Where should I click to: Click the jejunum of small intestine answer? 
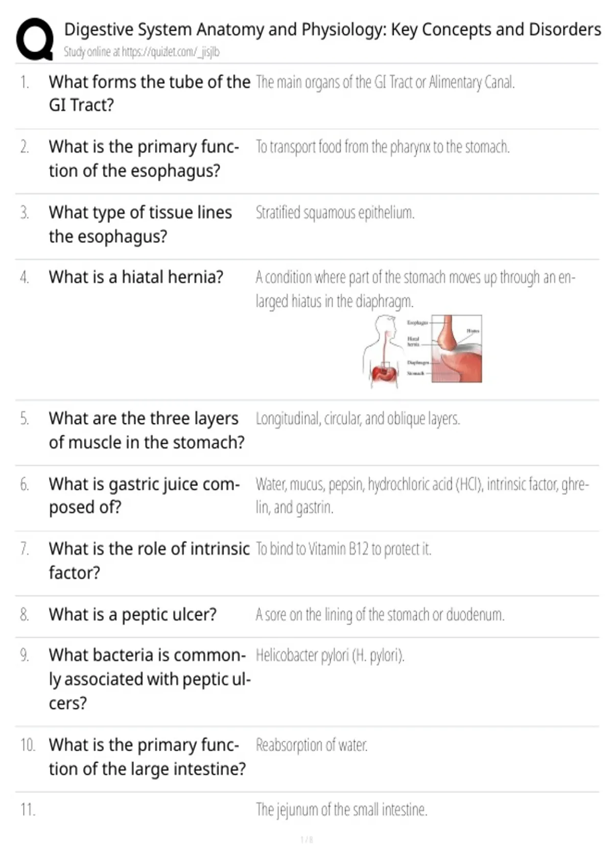[x=341, y=809]
